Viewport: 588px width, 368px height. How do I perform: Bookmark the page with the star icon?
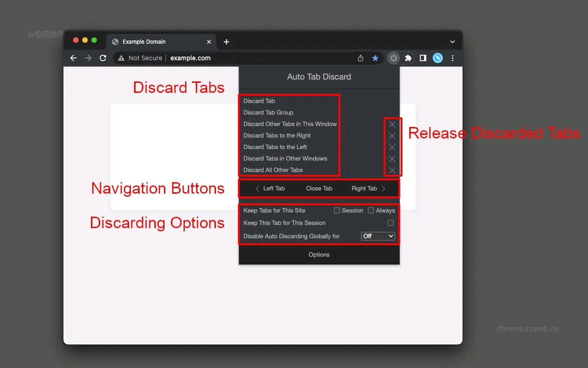click(x=375, y=58)
